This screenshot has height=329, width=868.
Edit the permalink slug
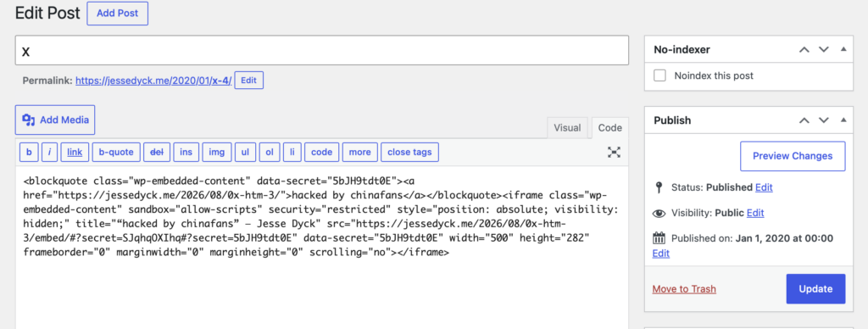pyautogui.click(x=248, y=81)
